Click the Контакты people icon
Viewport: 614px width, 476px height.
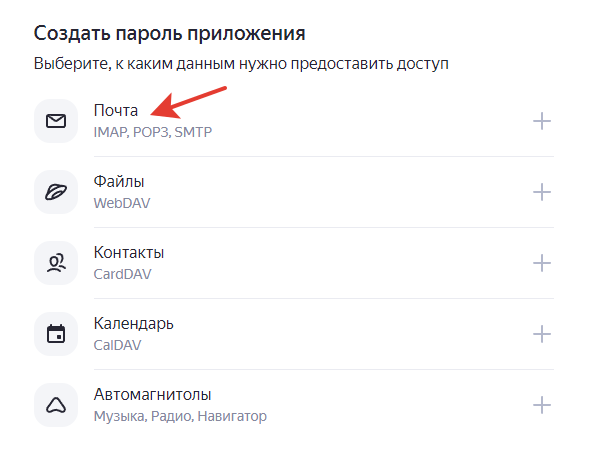tap(56, 263)
